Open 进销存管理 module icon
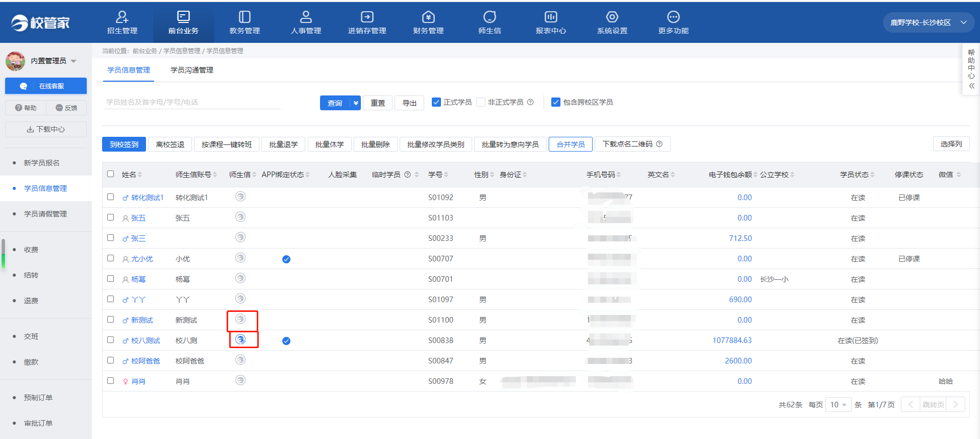This screenshot has height=439, width=980. [x=367, y=17]
